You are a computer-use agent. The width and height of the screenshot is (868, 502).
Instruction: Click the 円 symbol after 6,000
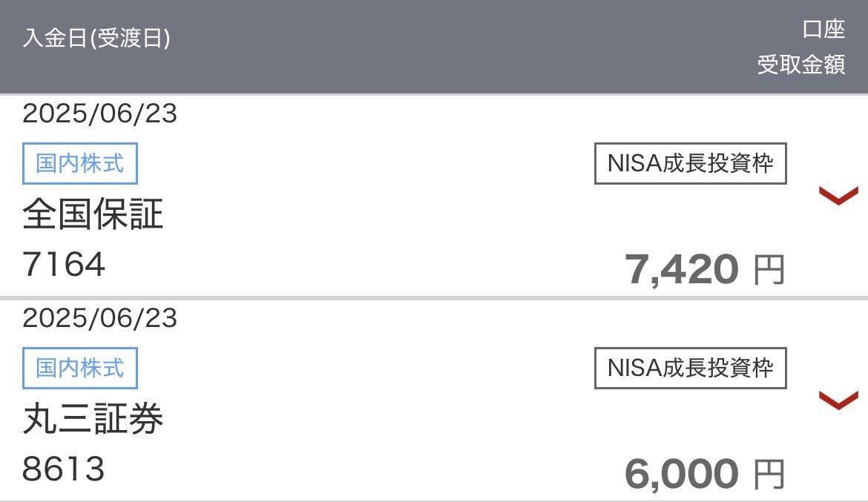tap(769, 475)
